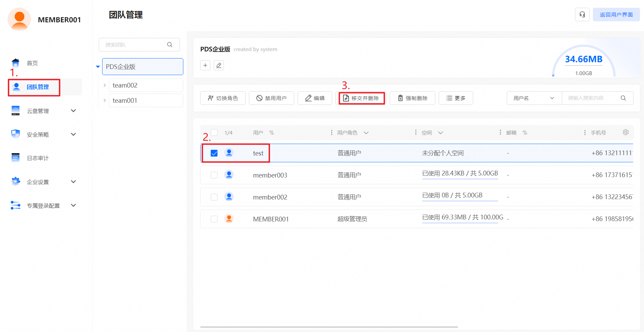The image size is (644, 332).
Task: Check the checkbox for member002
Action: 214,197
